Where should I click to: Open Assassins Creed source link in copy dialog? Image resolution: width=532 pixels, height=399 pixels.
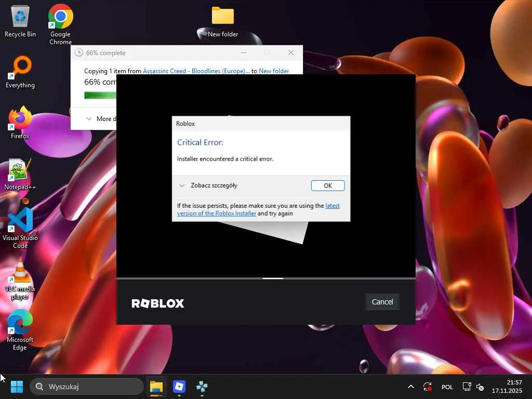pyautogui.click(x=196, y=71)
